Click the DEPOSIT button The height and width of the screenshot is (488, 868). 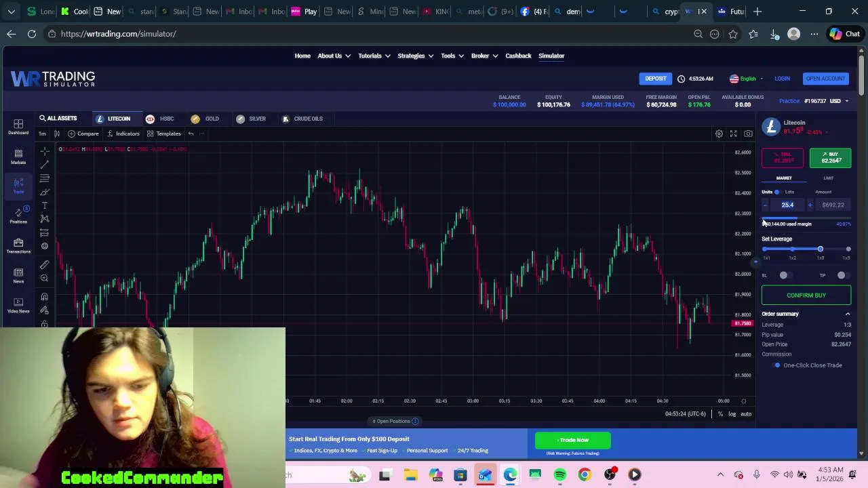click(x=655, y=79)
